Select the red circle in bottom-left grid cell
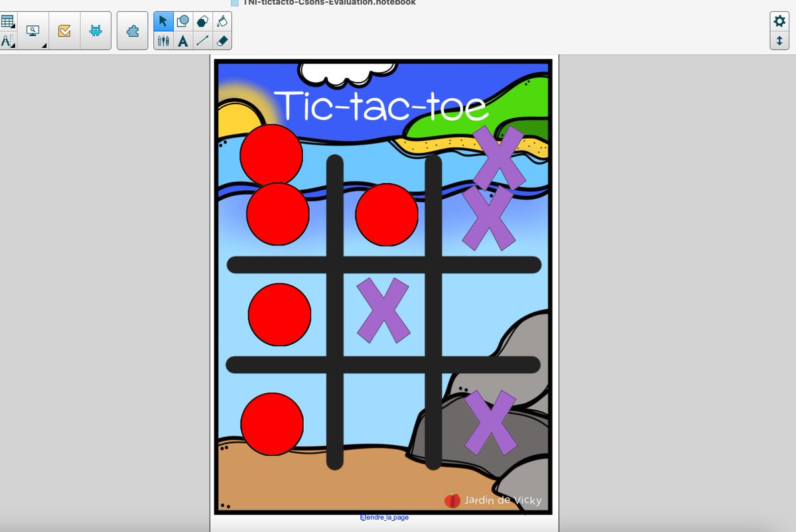The image size is (796, 532). pos(272,424)
